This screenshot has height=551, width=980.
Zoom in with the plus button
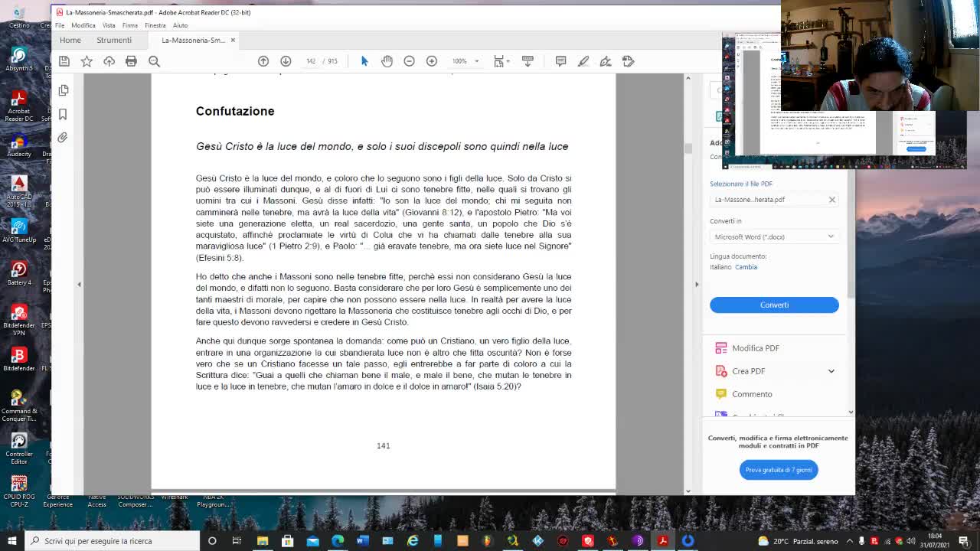432,61
